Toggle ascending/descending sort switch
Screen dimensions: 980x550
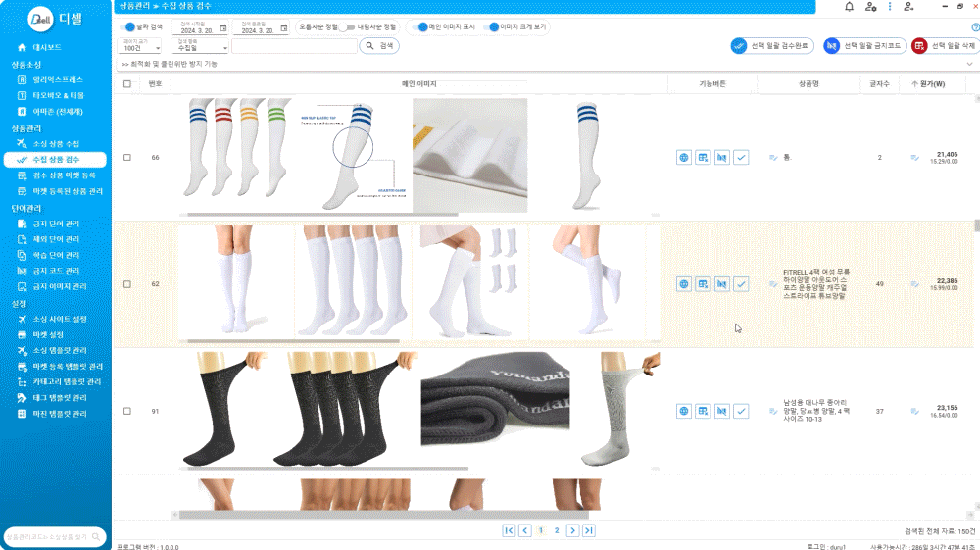pos(348,26)
